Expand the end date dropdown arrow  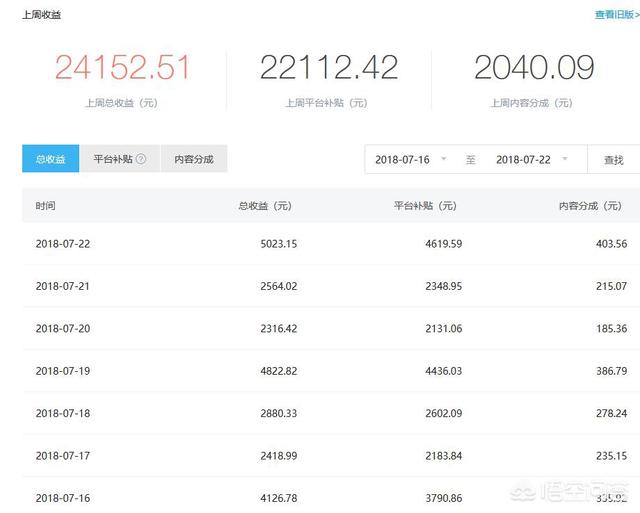click(565, 159)
